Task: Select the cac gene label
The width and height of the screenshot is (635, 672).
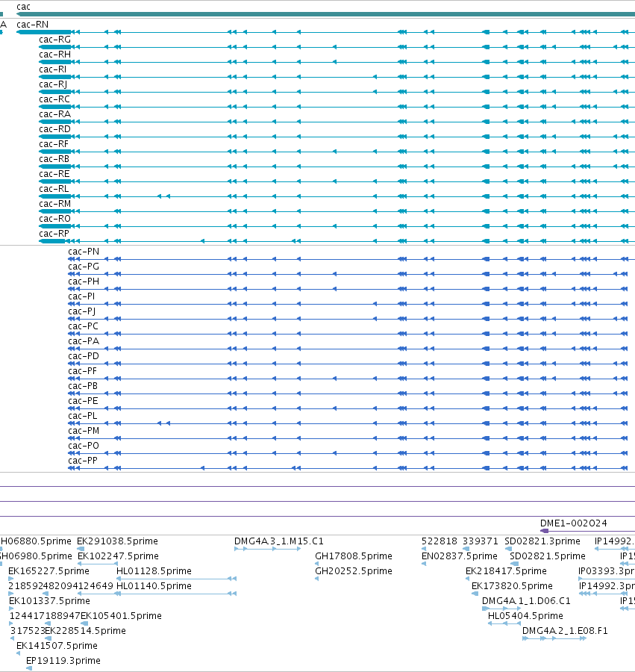Action: tap(23, 7)
